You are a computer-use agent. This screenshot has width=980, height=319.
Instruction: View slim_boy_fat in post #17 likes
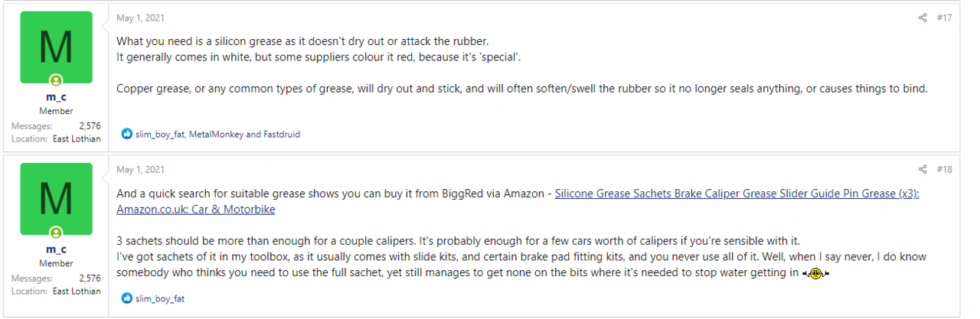(160, 134)
